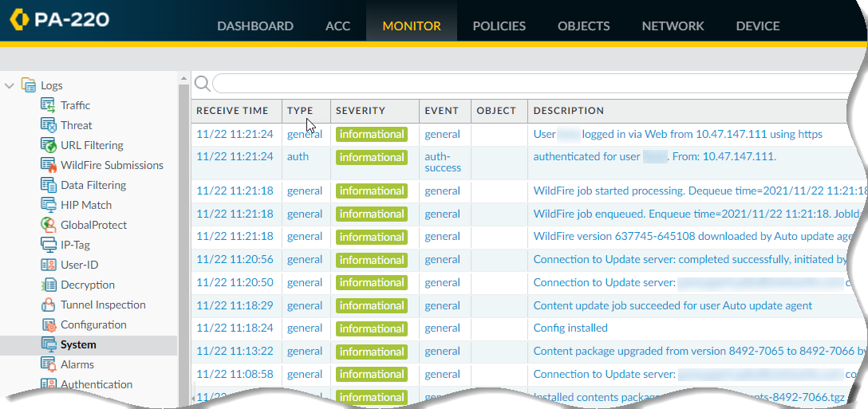Click the IP-Tag monitor icon
This screenshot has width=868, height=409.
48,245
